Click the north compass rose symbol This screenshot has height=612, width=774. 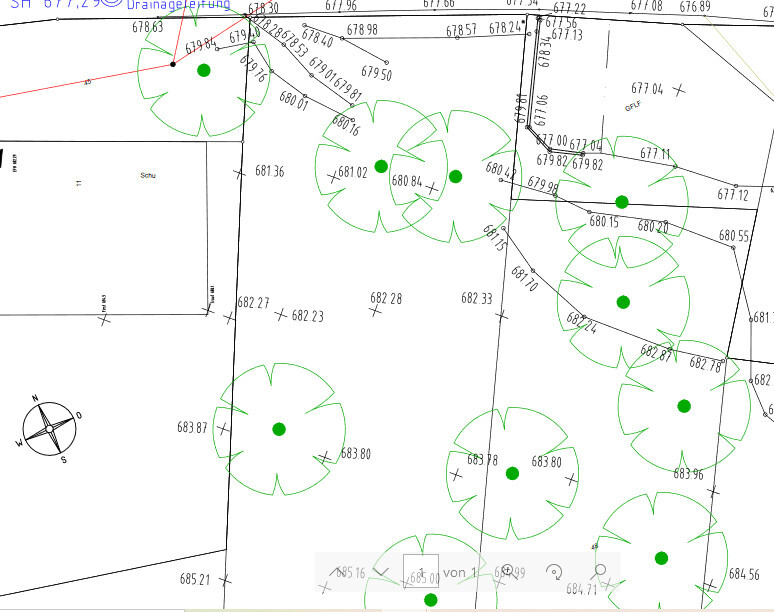(x=49, y=429)
